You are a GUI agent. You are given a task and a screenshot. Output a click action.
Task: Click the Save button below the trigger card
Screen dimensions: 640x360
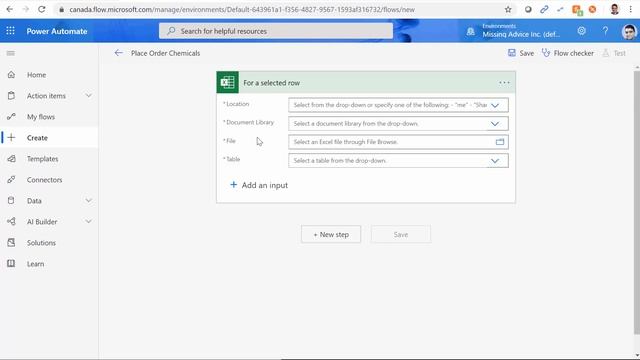point(400,234)
